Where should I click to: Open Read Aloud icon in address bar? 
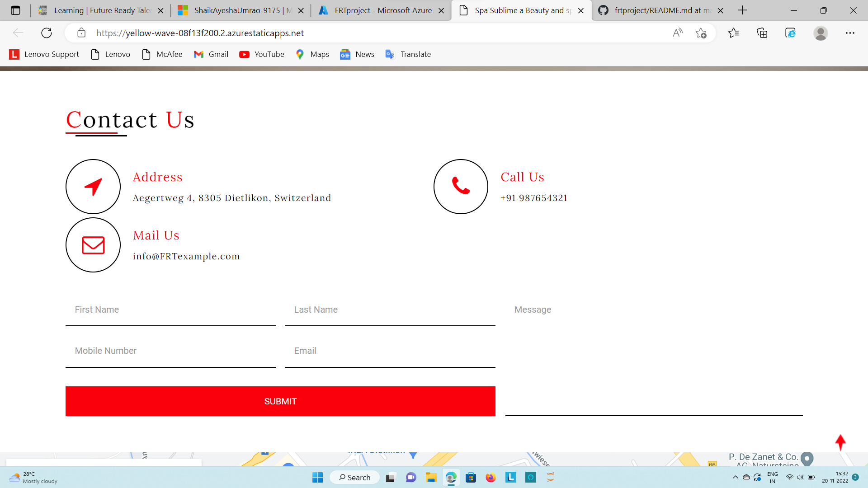677,33
